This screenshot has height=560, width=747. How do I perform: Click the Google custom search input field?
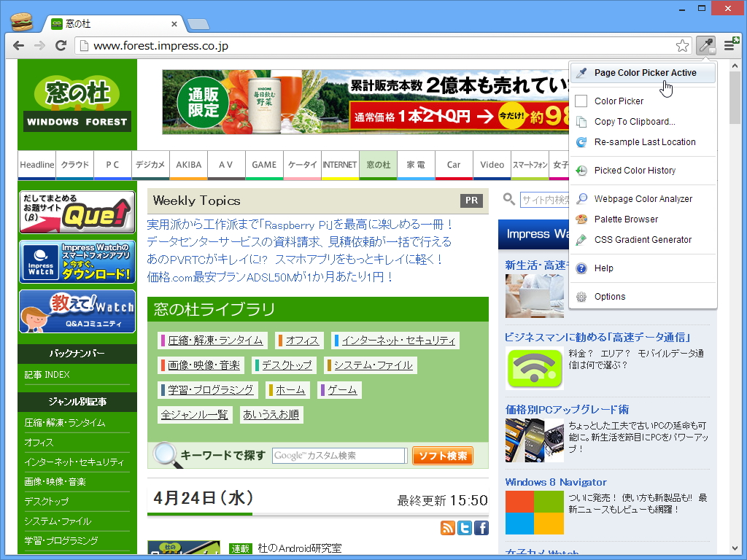point(339,455)
